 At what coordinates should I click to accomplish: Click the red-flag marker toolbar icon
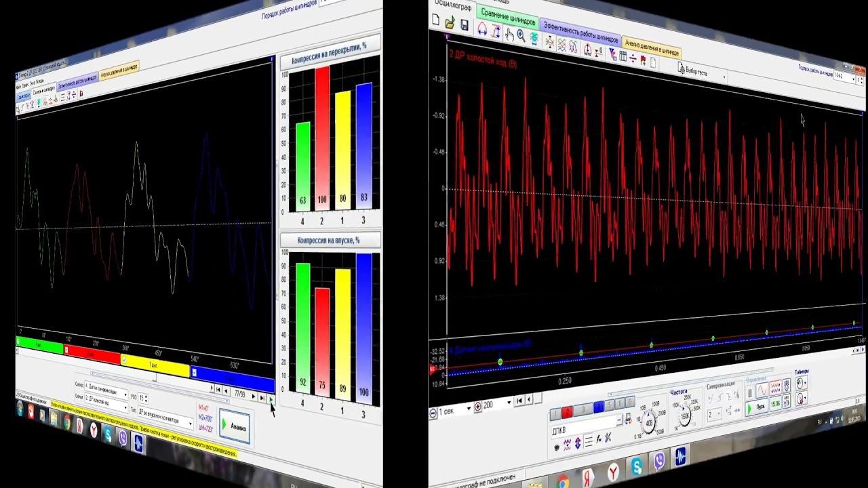click(644, 60)
